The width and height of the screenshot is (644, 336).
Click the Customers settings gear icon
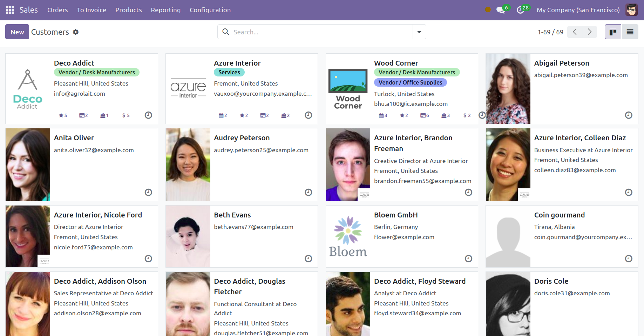[76, 32]
